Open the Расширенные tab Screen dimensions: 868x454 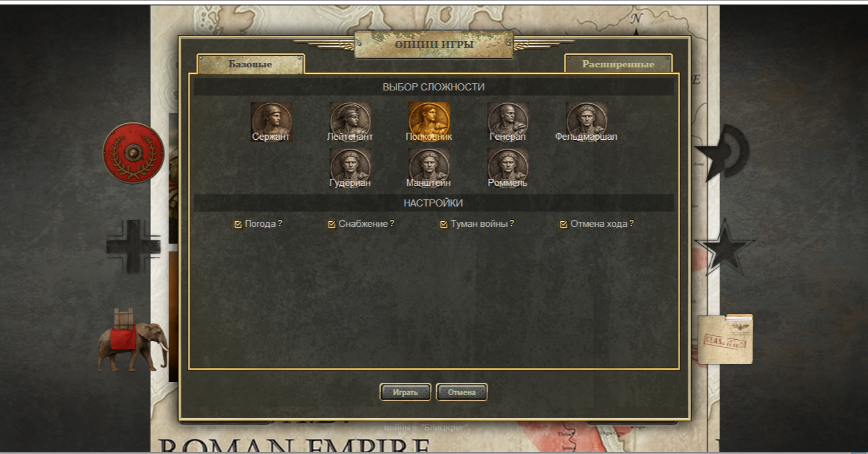click(x=618, y=64)
